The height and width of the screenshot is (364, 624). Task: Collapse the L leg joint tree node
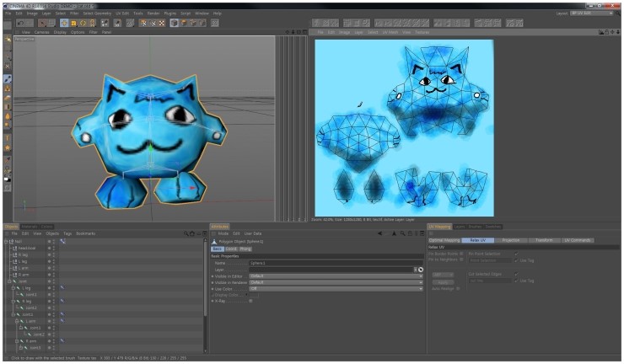[13, 287]
